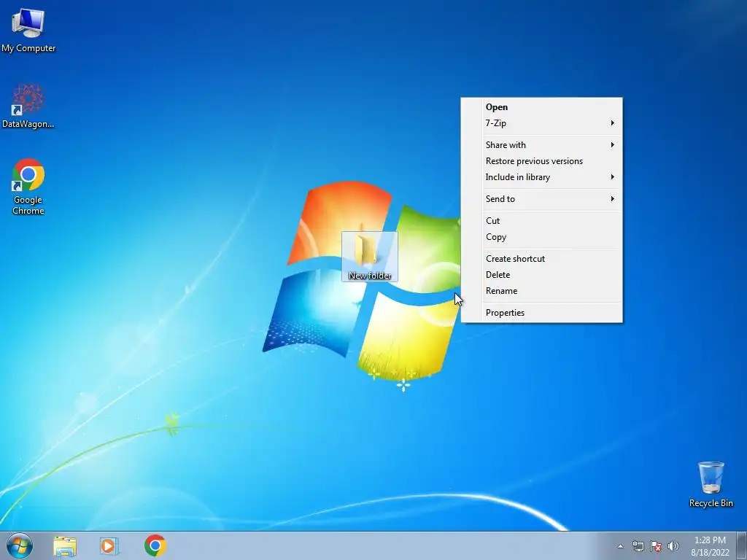Expand the Share with submenu

click(x=542, y=145)
